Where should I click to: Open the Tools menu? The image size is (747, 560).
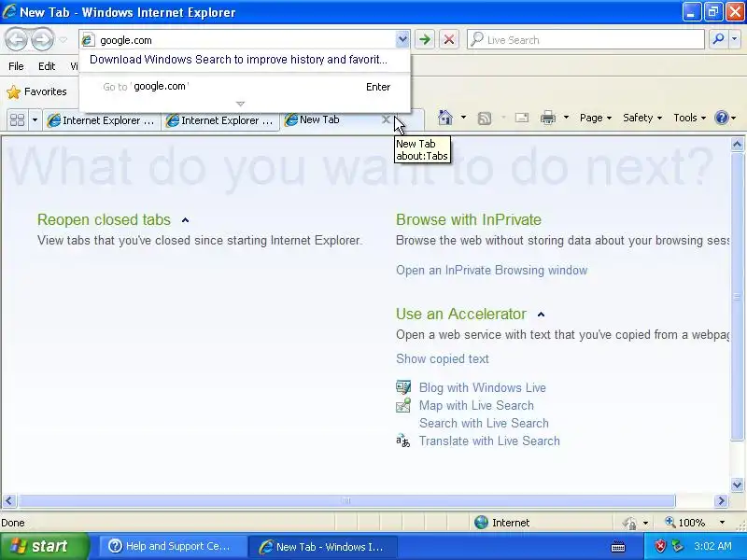tap(689, 118)
